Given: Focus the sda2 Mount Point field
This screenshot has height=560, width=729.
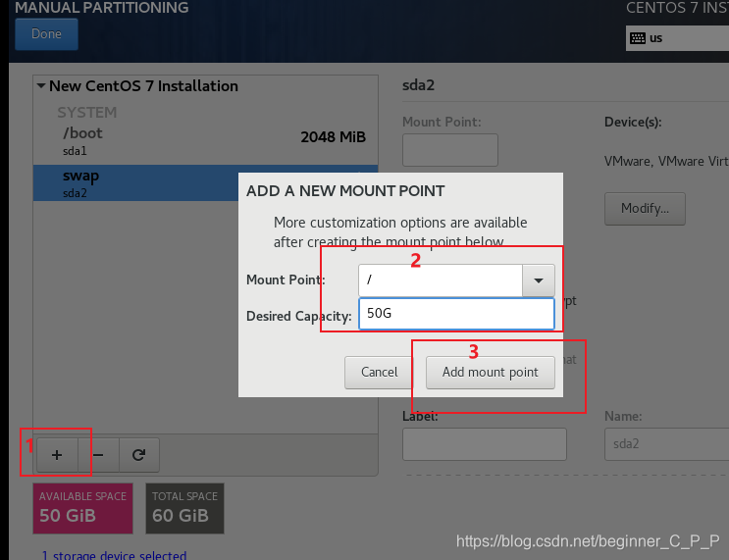Looking at the screenshot, I should pos(450,150).
